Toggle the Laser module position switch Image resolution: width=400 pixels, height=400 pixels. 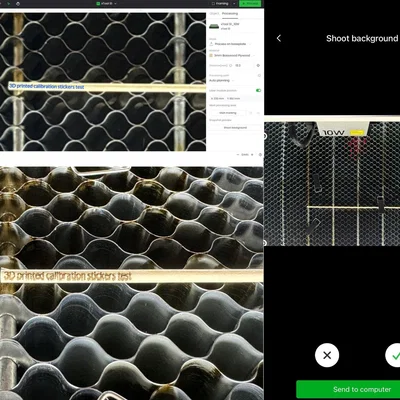point(258,90)
